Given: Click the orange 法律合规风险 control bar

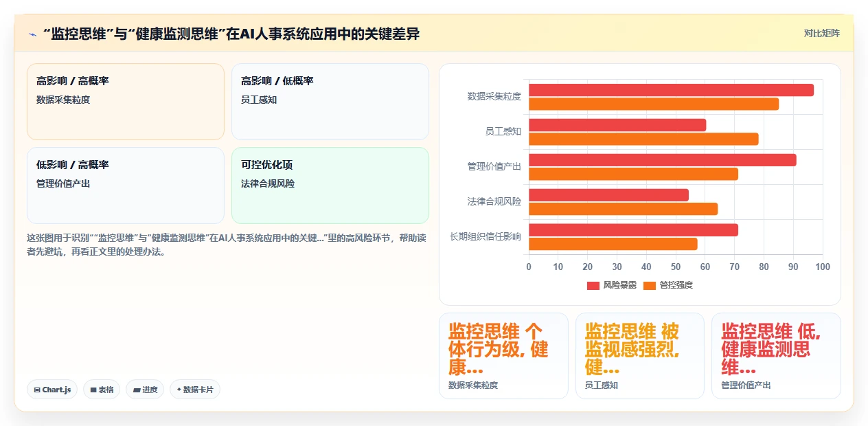Looking at the screenshot, I should [x=623, y=209].
